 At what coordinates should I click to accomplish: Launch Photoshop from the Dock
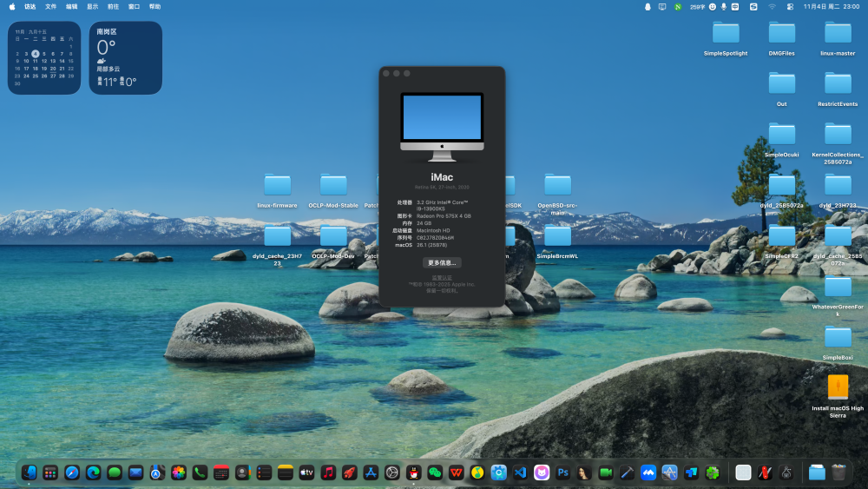[563, 472]
